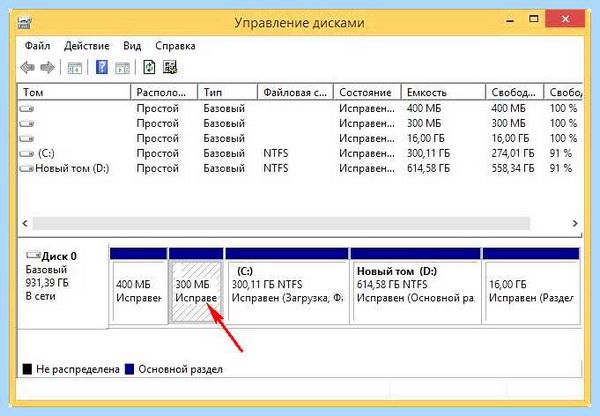The image size is (600, 416).
Task: Click the Диск 0 disk icon
Action: click(33, 255)
